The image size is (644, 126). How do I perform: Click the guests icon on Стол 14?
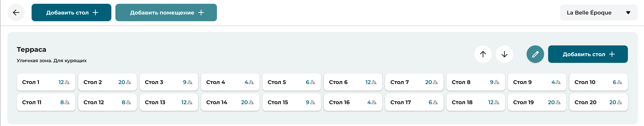pos(251,102)
